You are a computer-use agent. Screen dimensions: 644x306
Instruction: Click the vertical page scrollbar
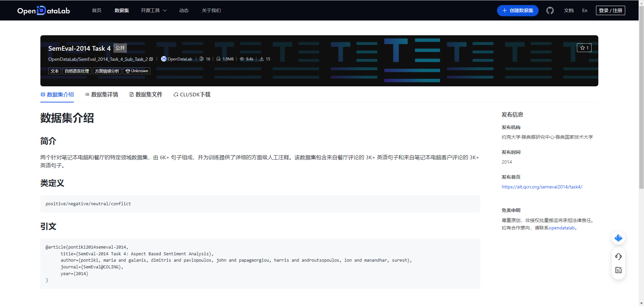[x=641, y=97]
